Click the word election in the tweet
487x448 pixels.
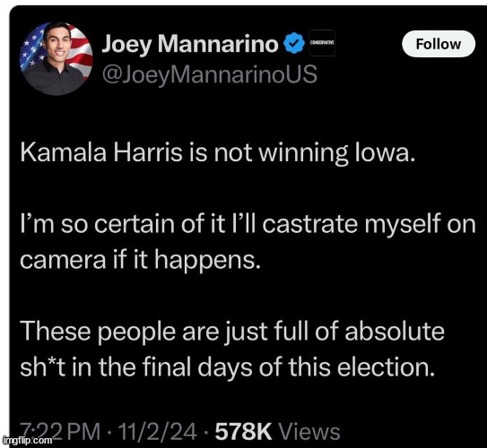point(386,367)
